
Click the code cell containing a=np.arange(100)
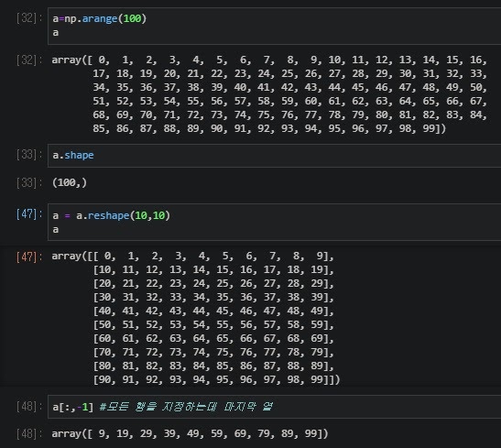pyautogui.click(x=274, y=26)
